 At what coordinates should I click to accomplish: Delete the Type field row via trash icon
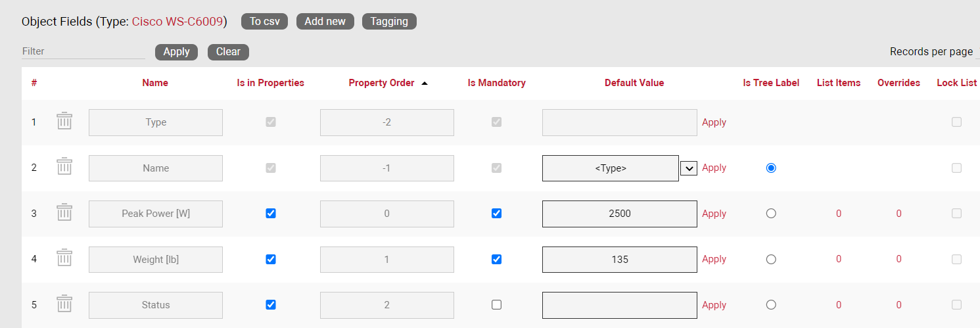64,122
